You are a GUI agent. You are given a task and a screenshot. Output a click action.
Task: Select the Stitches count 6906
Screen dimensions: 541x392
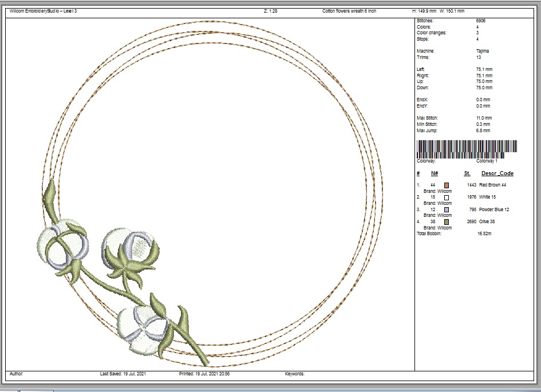[481, 21]
